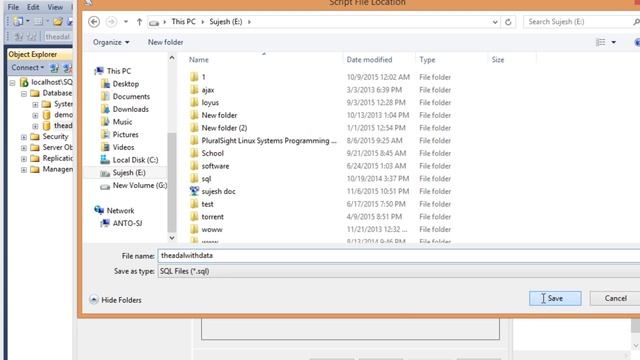Click the File name text field
The height and width of the screenshot is (360, 640).
pyautogui.click(x=399, y=256)
